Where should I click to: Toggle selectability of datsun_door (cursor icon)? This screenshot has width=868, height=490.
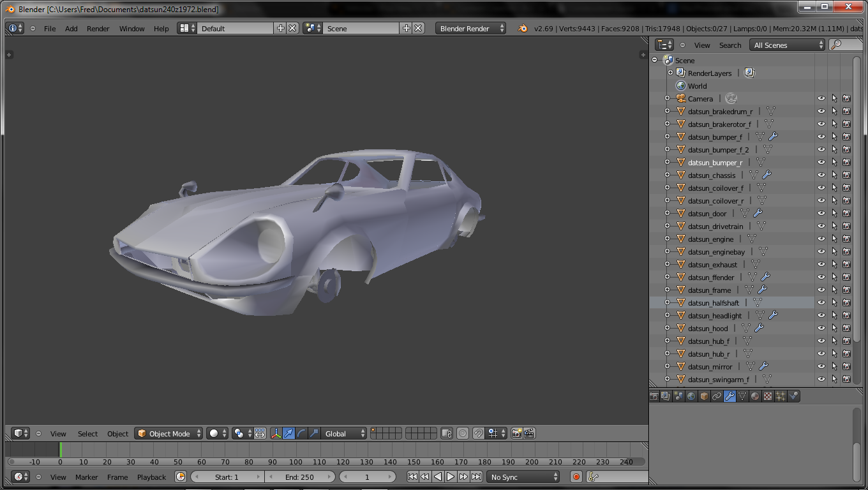pos(834,213)
